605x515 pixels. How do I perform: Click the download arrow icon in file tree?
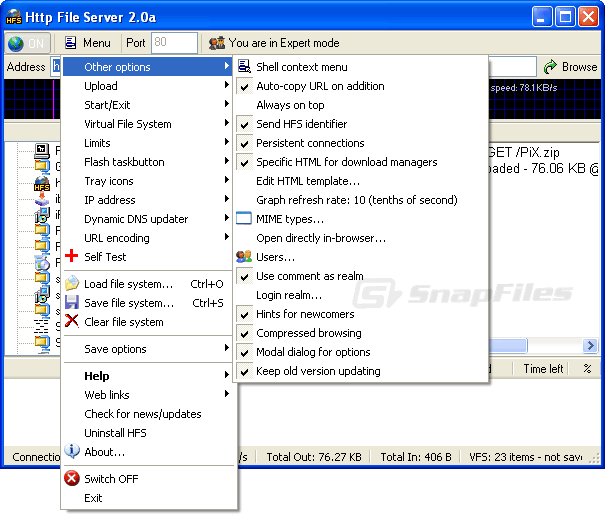point(42,199)
